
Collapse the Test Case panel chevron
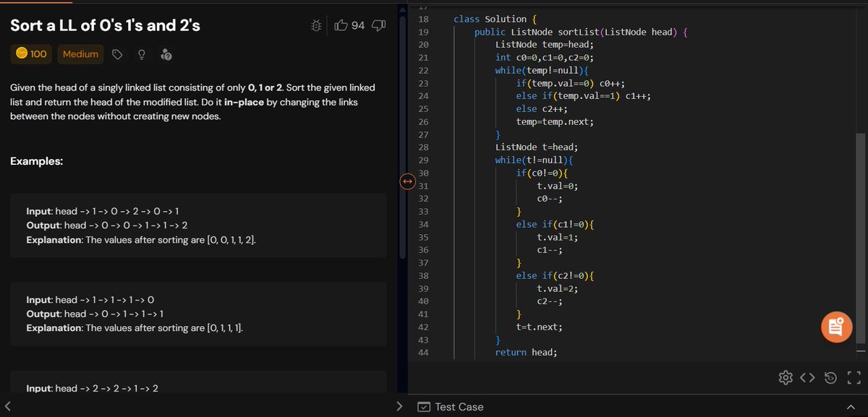click(851, 407)
